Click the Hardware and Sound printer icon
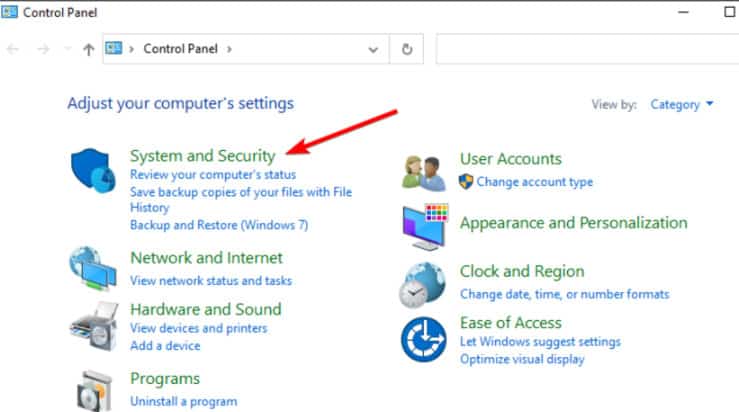Screen dimensions: 739x412 click(x=94, y=322)
